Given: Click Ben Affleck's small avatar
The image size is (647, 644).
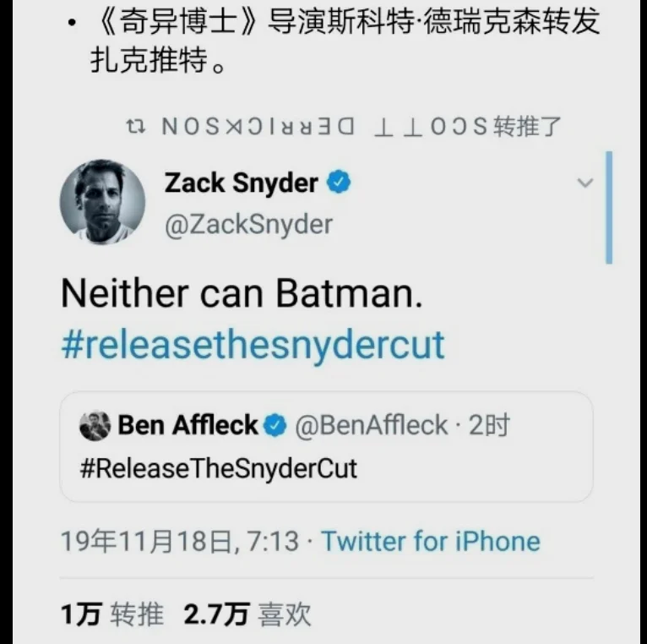Looking at the screenshot, I should [95, 426].
